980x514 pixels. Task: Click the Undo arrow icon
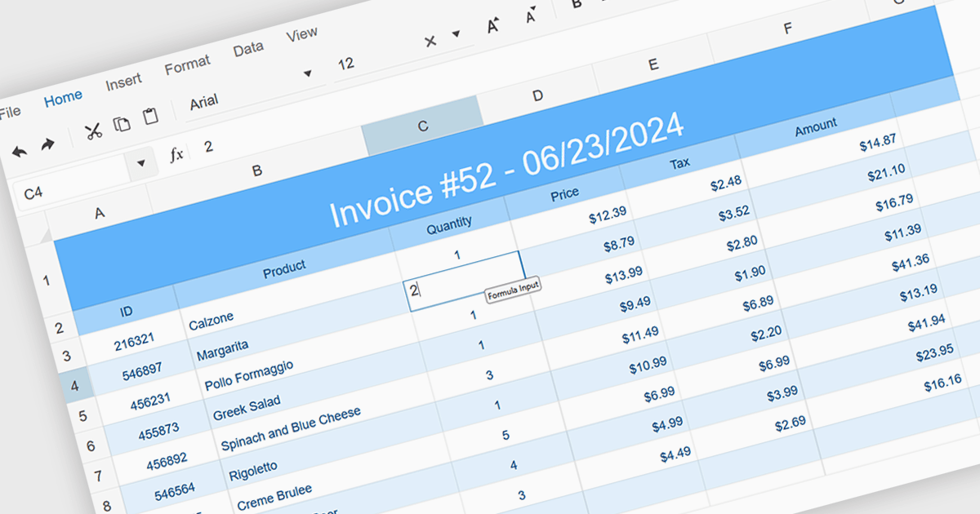point(20,151)
